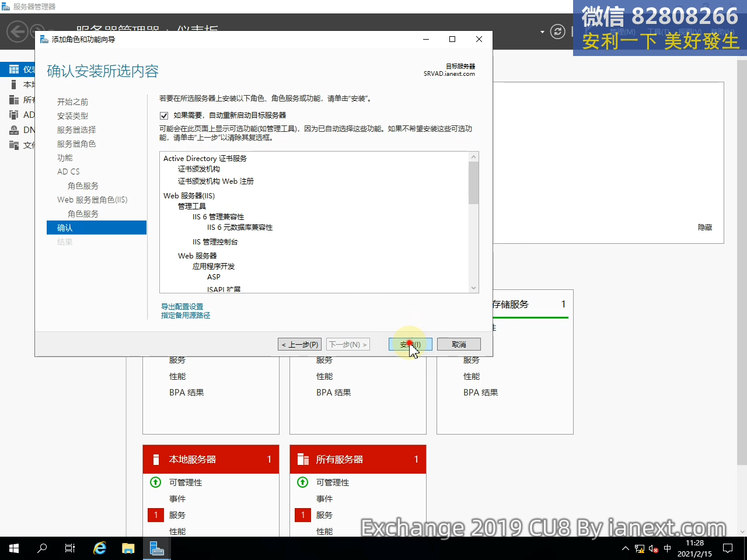Click the 本地服务器 tile header icon

(156, 460)
